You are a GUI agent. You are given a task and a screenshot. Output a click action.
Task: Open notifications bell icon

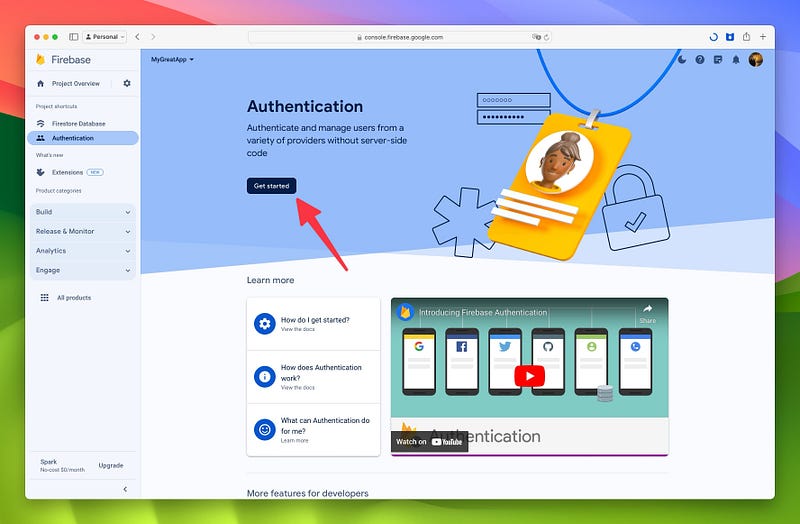pos(736,60)
